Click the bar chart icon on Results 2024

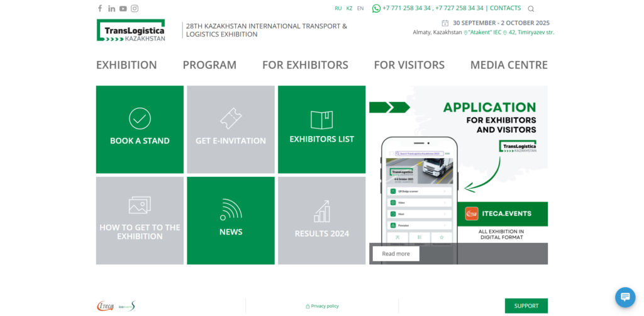point(321,212)
